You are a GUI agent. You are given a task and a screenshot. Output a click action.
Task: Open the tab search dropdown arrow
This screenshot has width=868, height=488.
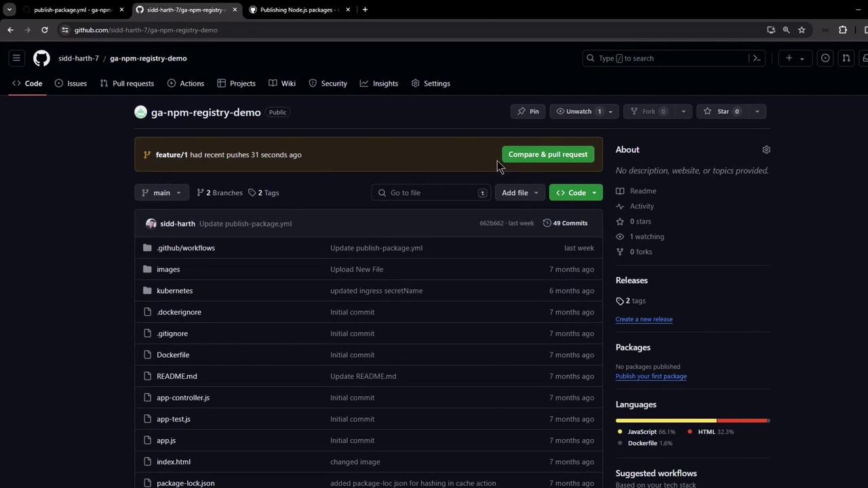(x=9, y=9)
